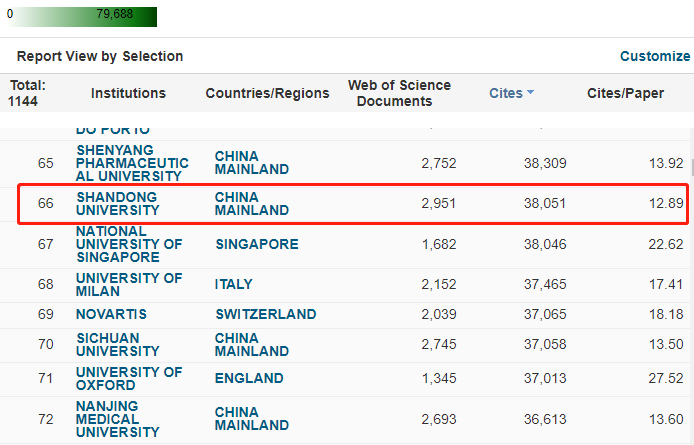This screenshot has height=445, width=694.
Task: Click the Cites/Paper column header
Action: (625, 93)
